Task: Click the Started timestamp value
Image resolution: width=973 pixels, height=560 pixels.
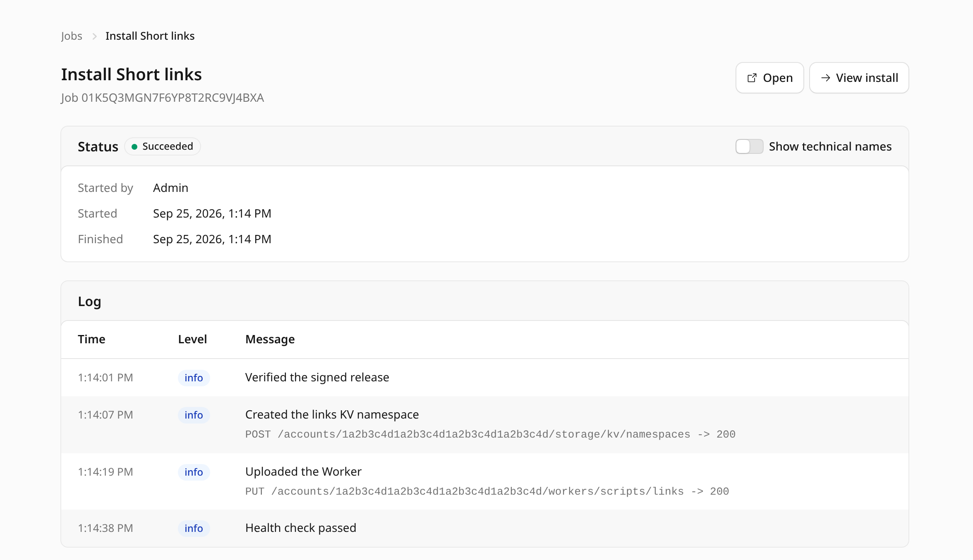Action: [212, 213]
